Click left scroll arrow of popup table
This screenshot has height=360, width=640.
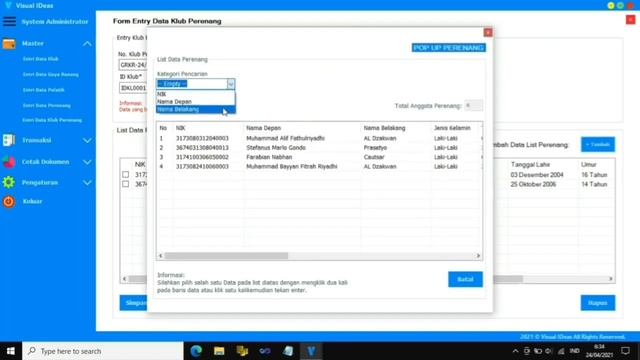(x=160, y=256)
